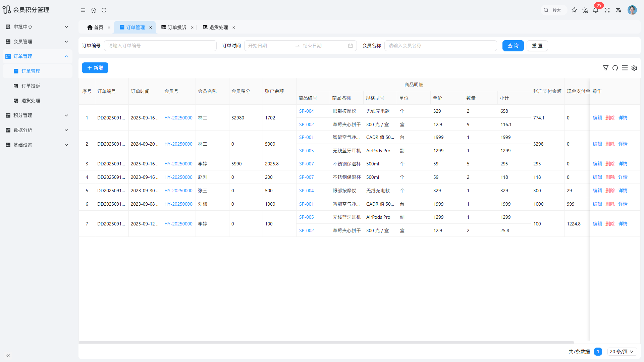Open product link SP-004 in first row
This screenshot has height=362, width=644.
click(306, 111)
